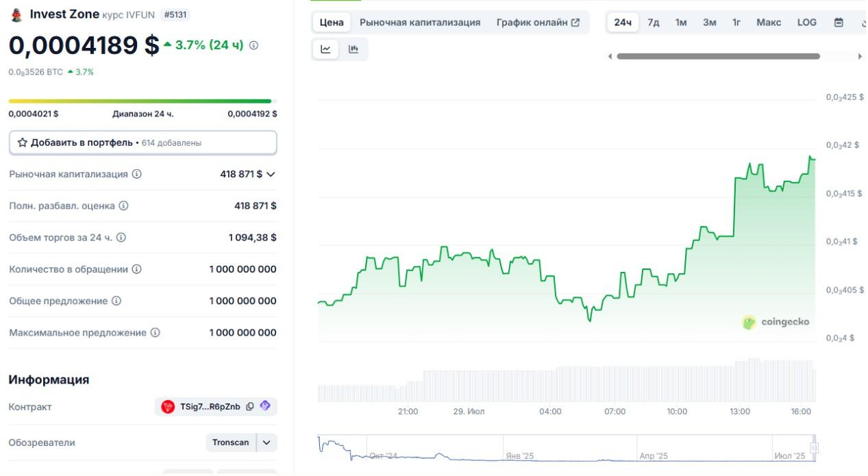The width and height of the screenshot is (868, 476).
Task: Click the horizontal scrollbar above the chart
Action: [x=718, y=56]
